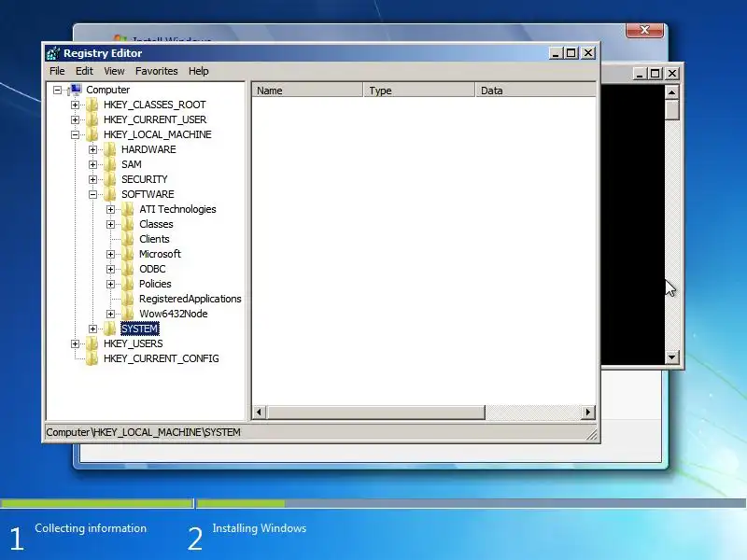The width and height of the screenshot is (747, 560).
Task: Collapse the Computer root node
Action: [57, 90]
